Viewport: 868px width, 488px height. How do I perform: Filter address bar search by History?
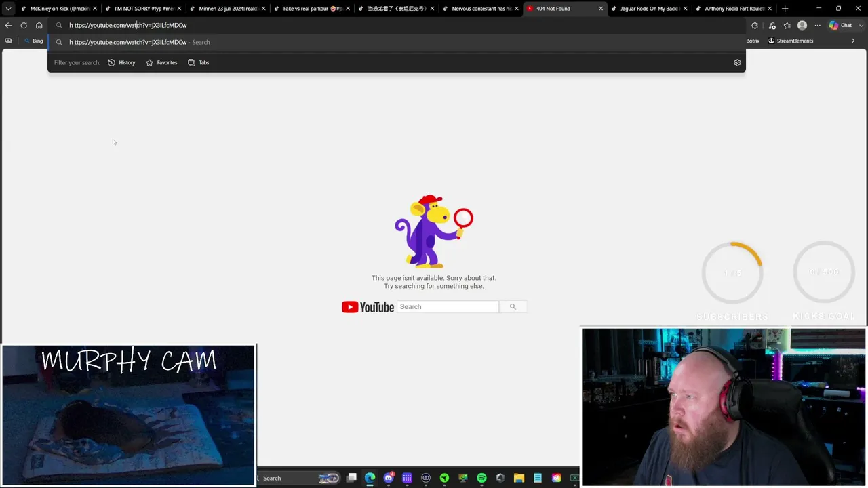(x=122, y=62)
